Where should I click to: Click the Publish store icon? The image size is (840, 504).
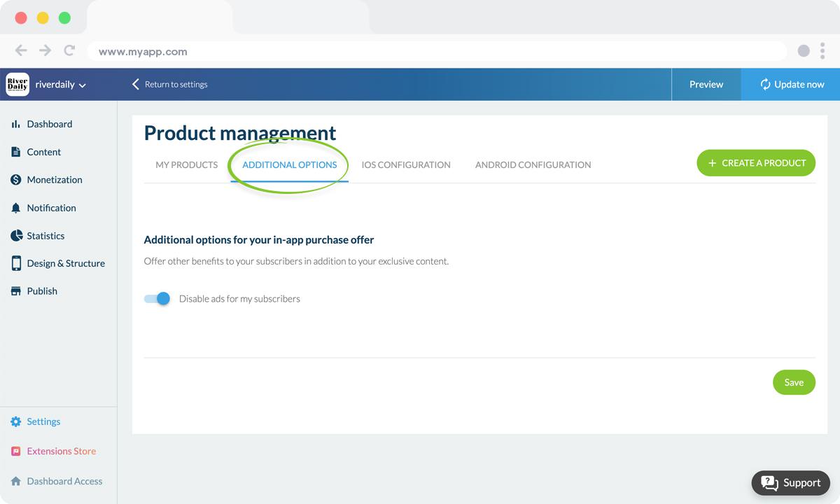pos(15,291)
